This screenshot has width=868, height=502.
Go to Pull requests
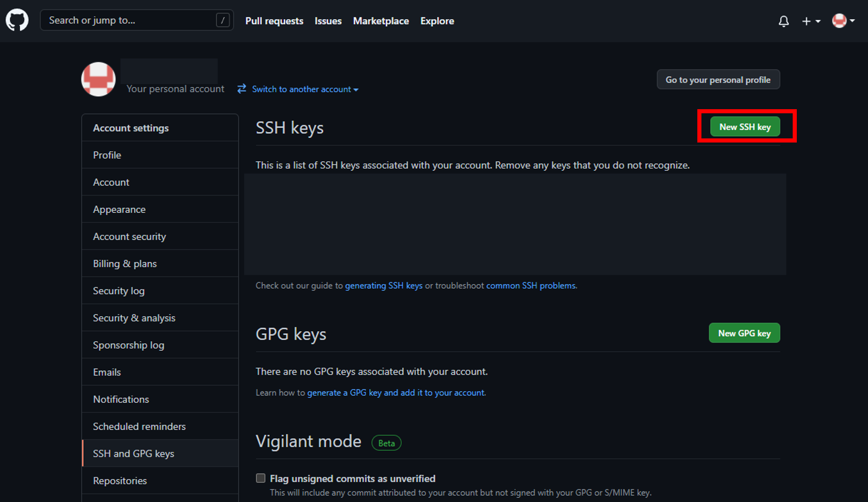274,21
